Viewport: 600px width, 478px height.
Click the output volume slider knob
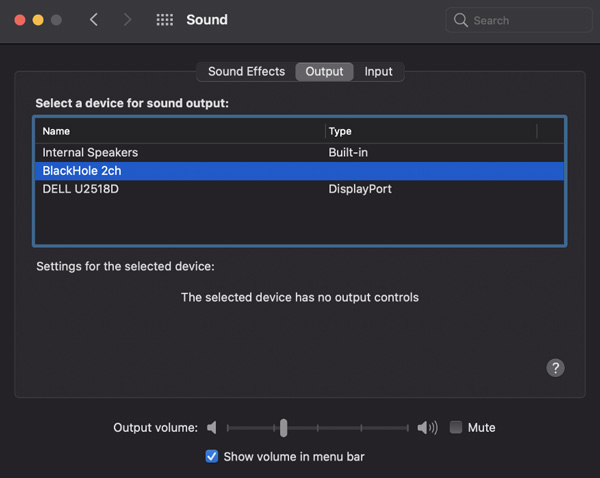point(284,428)
